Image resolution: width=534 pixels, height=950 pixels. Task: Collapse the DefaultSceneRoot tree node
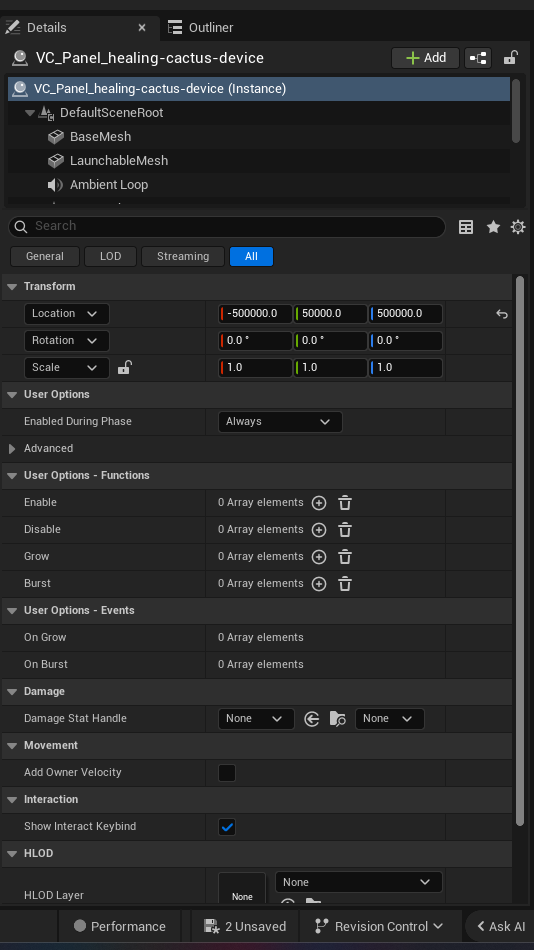[x=30, y=113]
